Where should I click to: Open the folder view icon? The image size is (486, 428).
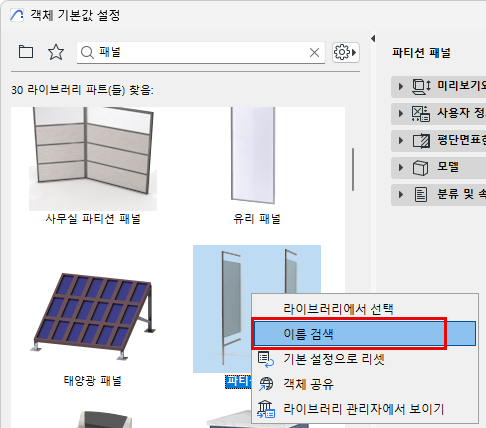[26, 52]
